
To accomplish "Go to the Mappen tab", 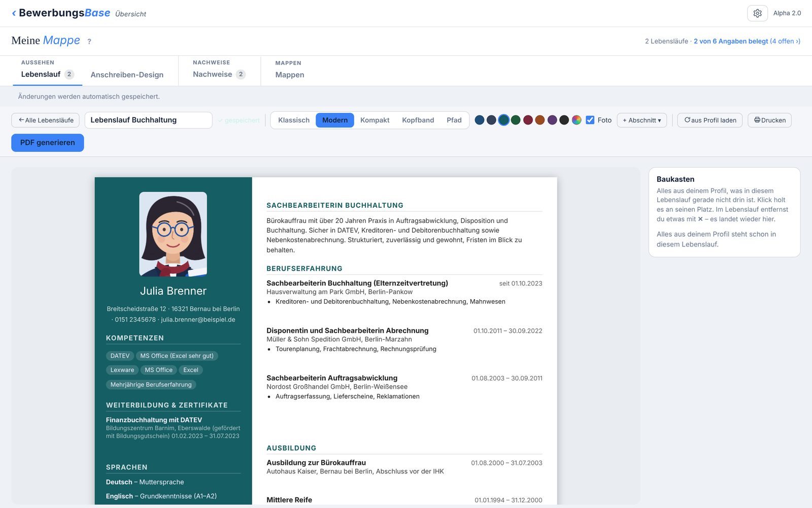I will (x=290, y=75).
